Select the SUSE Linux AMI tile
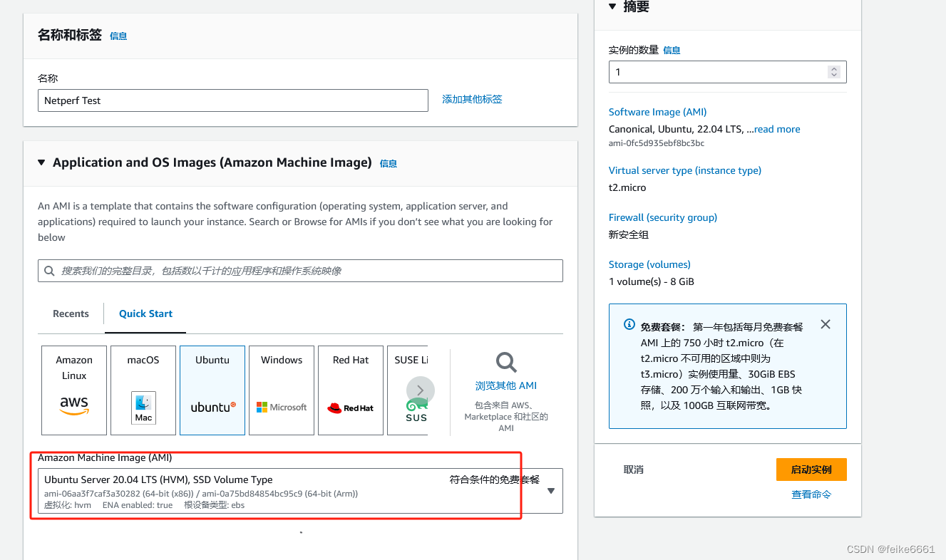The width and height of the screenshot is (946, 560). click(x=408, y=390)
